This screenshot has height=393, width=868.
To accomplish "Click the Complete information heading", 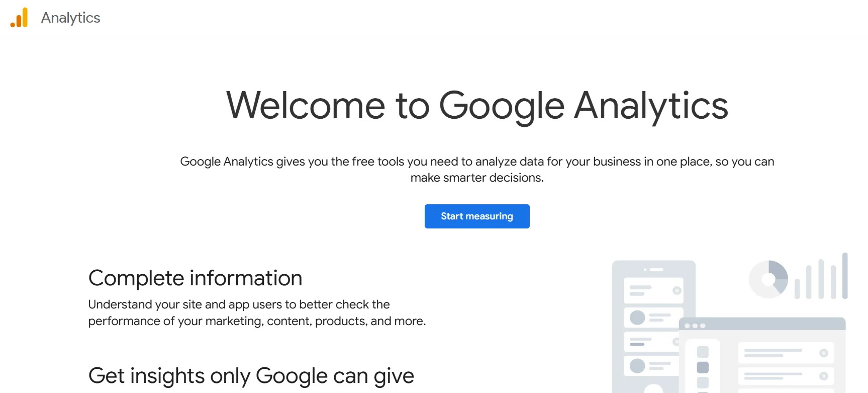I will 195,278.
